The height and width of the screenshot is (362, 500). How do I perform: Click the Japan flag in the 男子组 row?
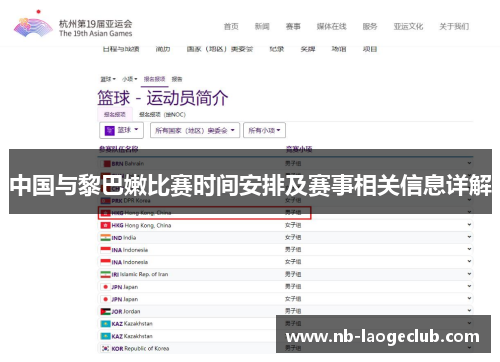pos(105,287)
